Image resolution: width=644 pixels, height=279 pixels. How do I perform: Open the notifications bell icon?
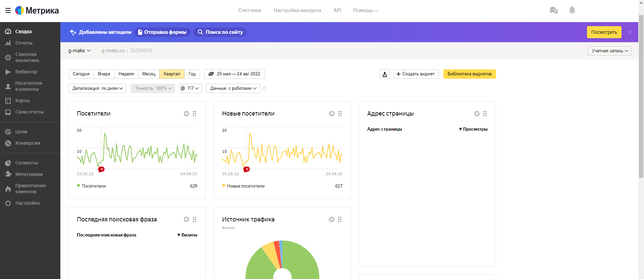[572, 10]
